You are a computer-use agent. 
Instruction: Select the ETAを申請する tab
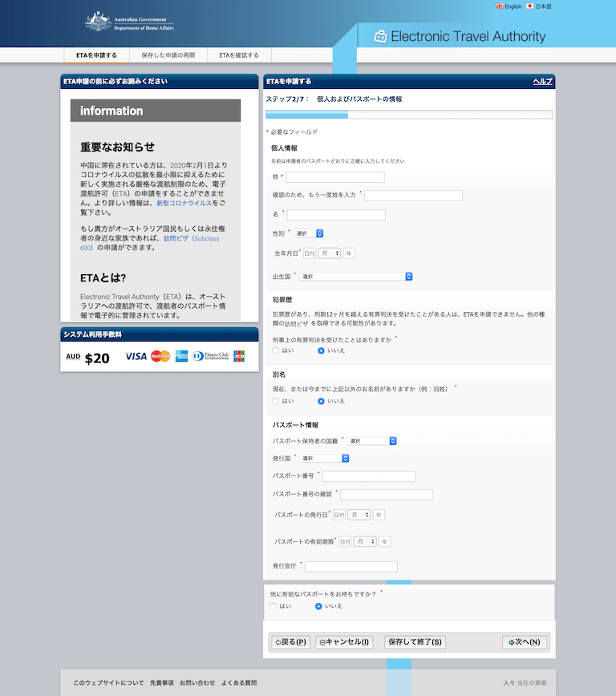97,55
